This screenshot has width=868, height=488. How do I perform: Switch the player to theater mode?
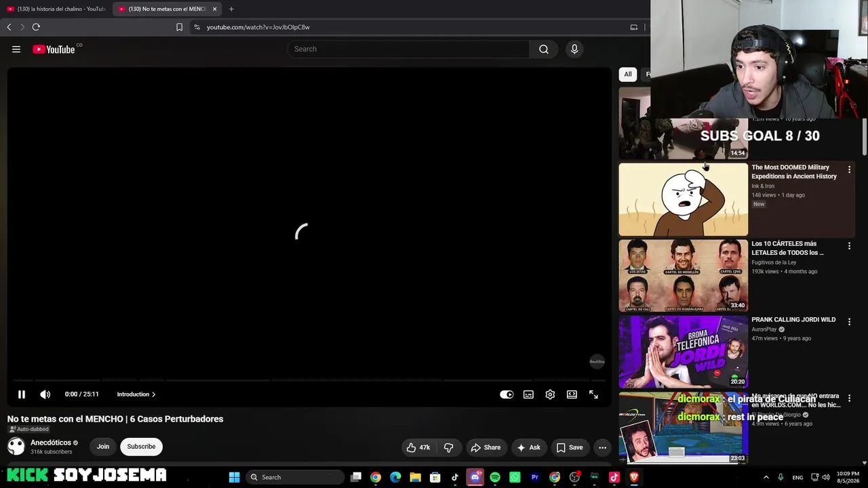572,394
